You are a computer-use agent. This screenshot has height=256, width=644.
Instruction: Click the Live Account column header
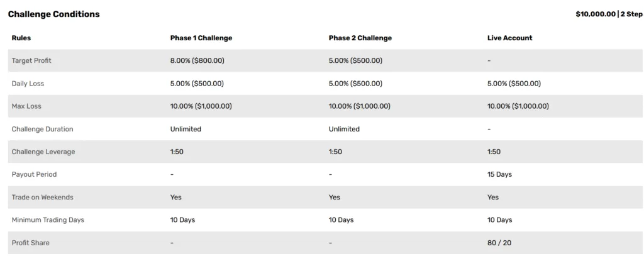click(509, 38)
